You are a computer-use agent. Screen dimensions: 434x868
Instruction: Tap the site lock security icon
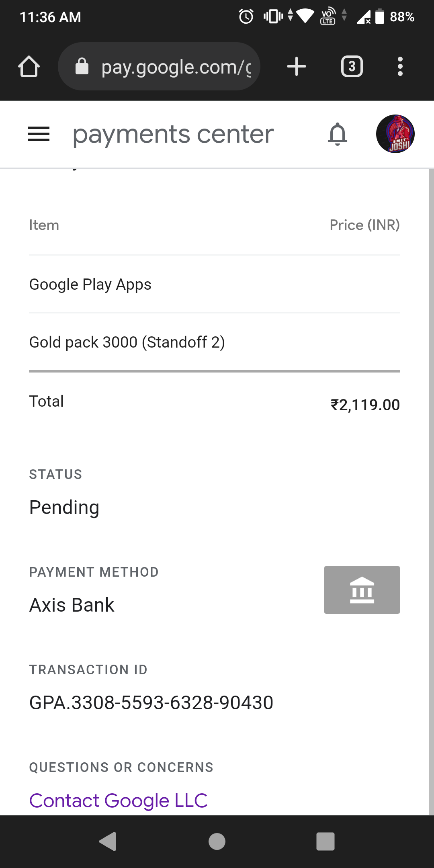82,66
